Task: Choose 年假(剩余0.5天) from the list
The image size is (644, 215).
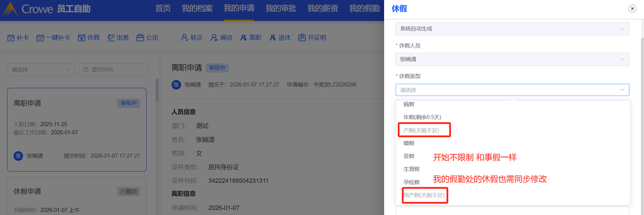Action: (422, 117)
